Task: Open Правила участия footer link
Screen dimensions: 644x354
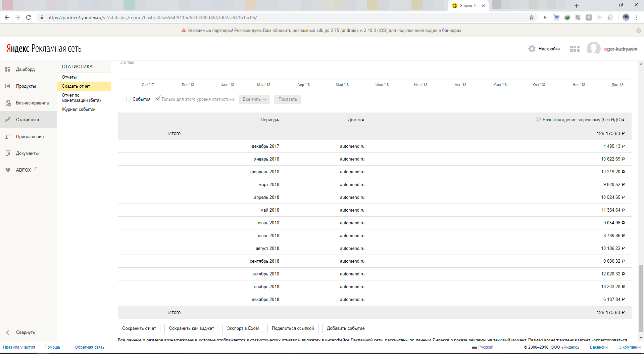Action: 19,347
